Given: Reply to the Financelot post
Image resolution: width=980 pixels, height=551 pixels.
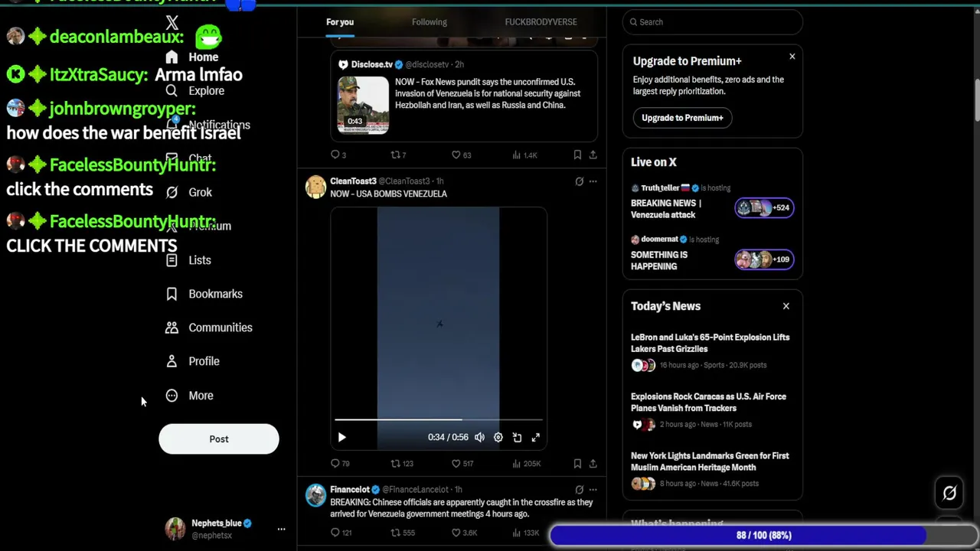Looking at the screenshot, I should tap(341, 533).
